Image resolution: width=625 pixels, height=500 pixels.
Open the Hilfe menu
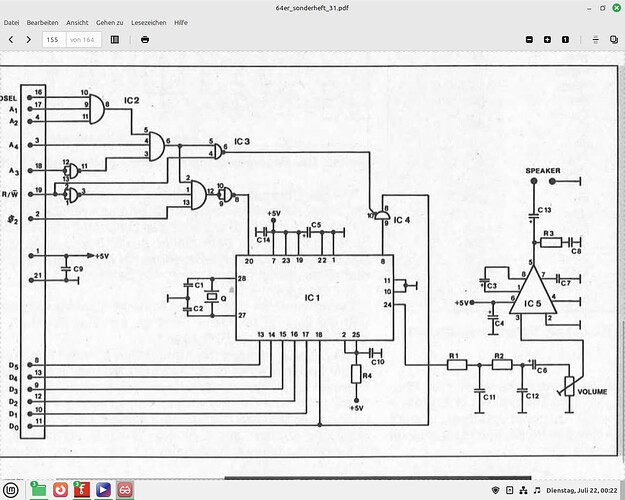[181, 21]
